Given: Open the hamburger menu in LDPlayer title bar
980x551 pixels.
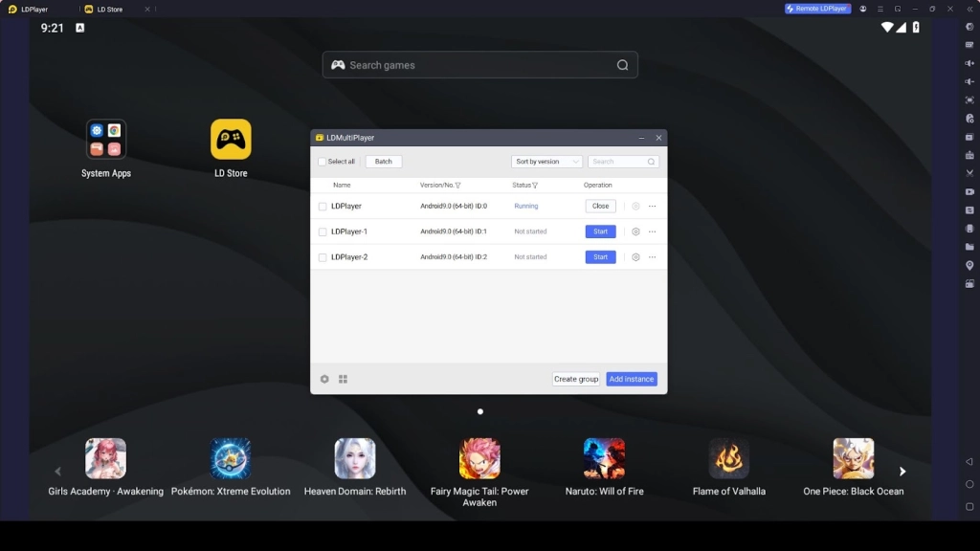Looking at the screenshot, I should 880,9.
